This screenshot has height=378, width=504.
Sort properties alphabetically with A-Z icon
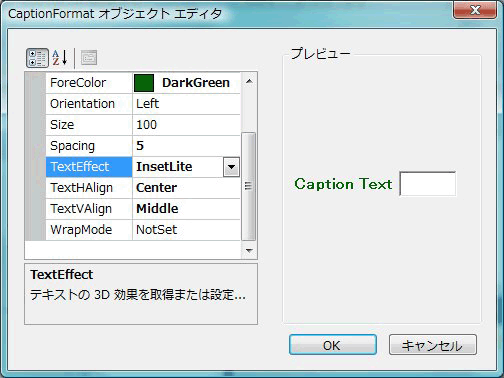[60, 58]
